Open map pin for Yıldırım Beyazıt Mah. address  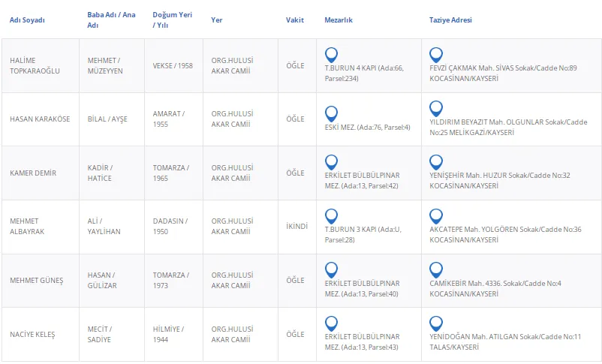coord(435,113)
